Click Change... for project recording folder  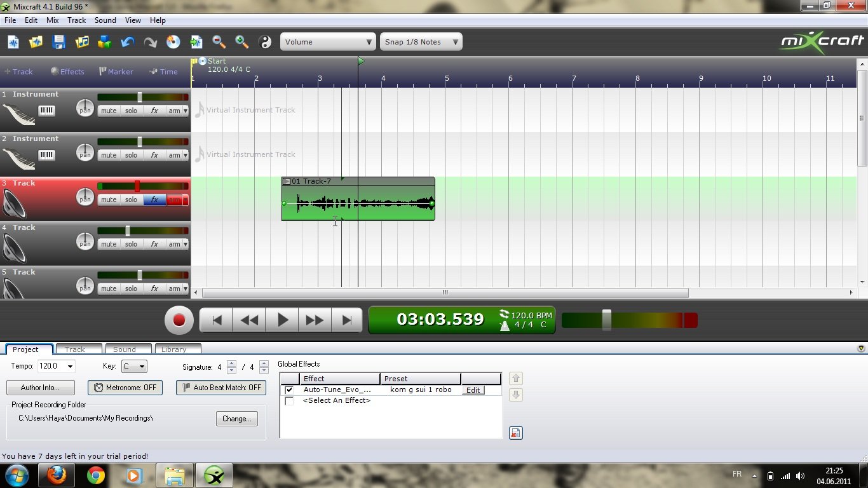[x=237, y=419]
